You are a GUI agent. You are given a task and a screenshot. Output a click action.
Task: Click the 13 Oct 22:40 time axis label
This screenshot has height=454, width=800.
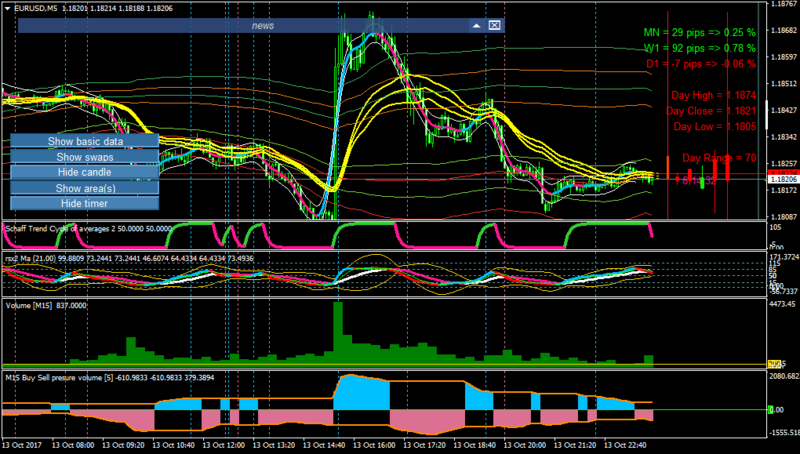[x=625, y=445]
